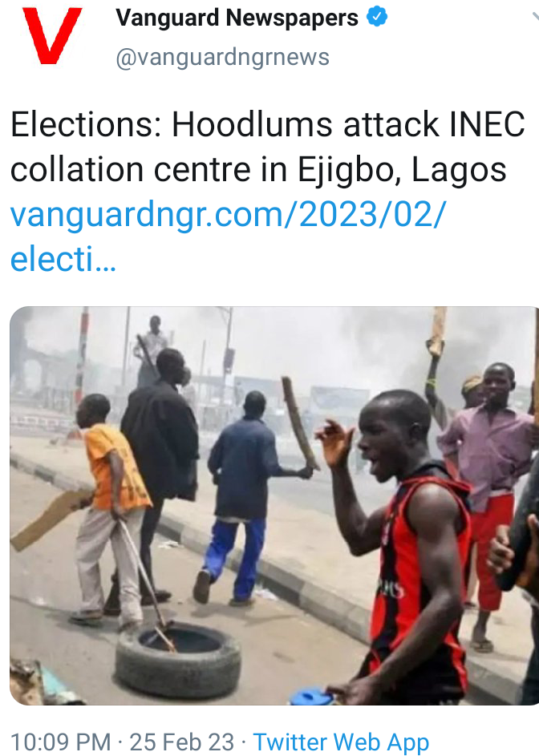The image size is (539, 756).
Task: Click 'Ejigbo, Lagos' in the tweet text
Action: tap(402, 169)
